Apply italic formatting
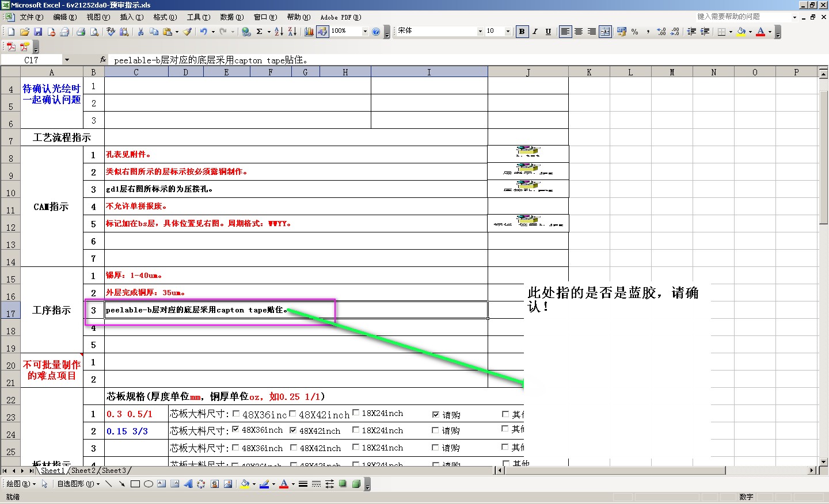 point(535,32)
